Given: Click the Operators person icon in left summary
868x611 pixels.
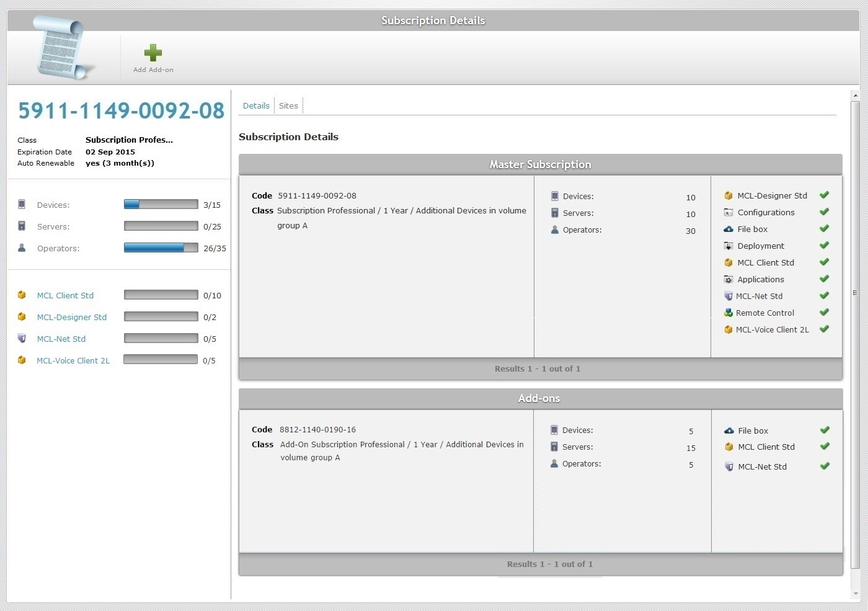Looking at the screenshot, I should click(x=22, y=248).
